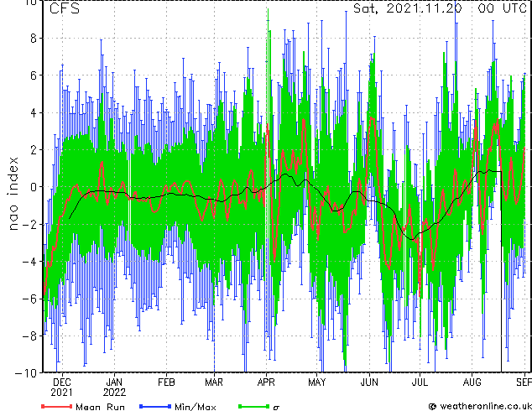Click the y-axis value -6
Image resolution: width=532 pixels, height=411 pixels.
click(x=29, y=299)
